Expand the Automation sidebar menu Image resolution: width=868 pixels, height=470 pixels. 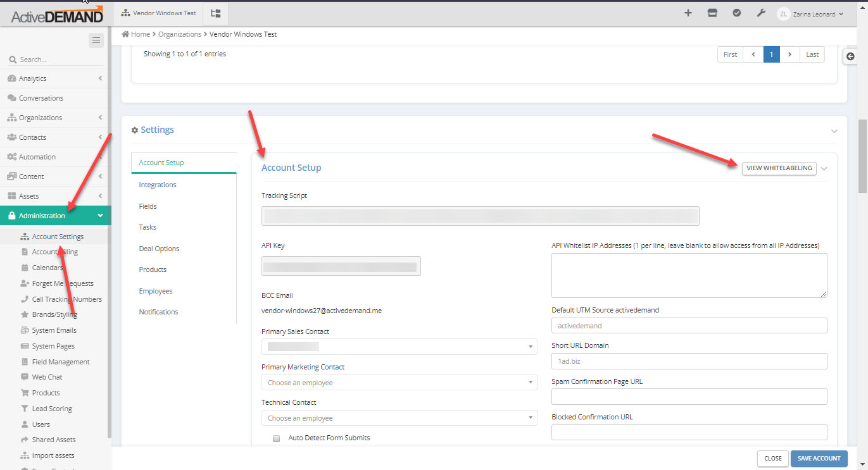56,157
